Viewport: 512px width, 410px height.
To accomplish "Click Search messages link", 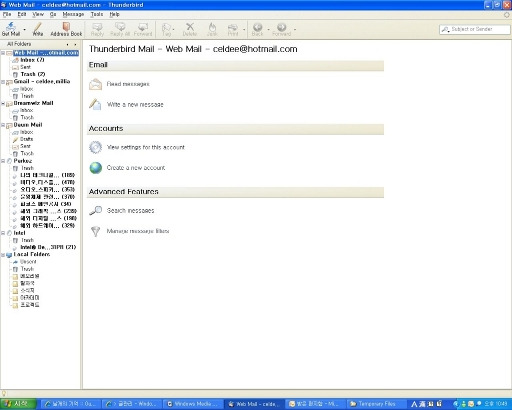I will pos(130,211).
